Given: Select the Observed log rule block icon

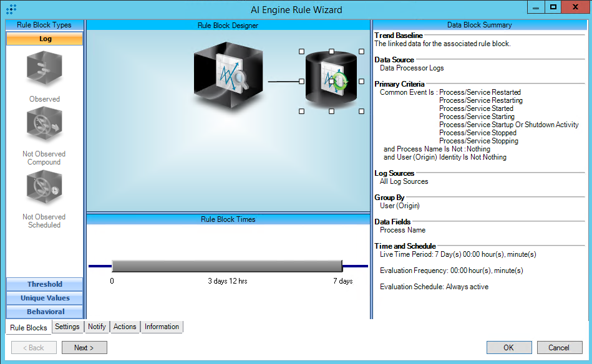Looking at the screenshot, I should click(44, 69).
